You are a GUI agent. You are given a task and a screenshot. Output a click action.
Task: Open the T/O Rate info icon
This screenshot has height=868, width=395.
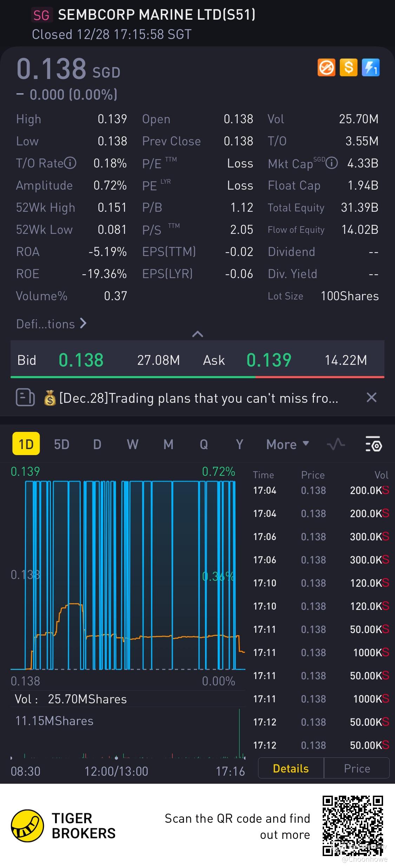[70, 163]
